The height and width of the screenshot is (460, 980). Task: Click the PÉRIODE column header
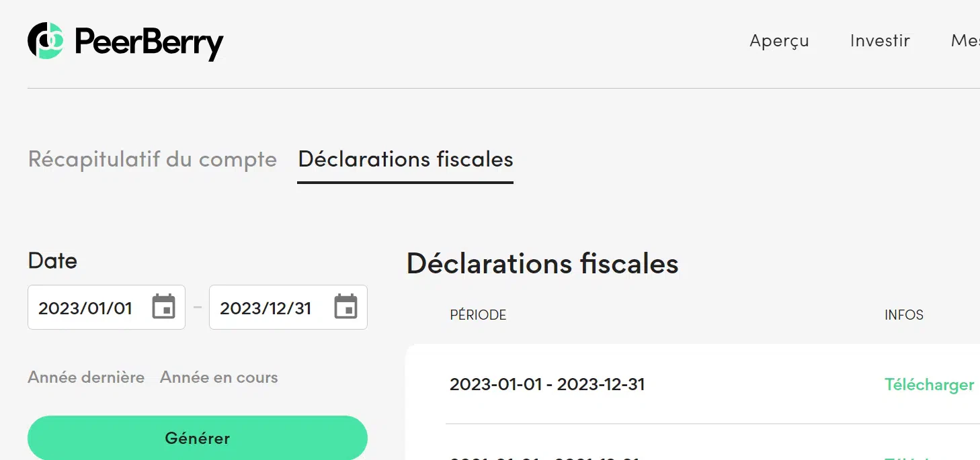coord(478,314)
